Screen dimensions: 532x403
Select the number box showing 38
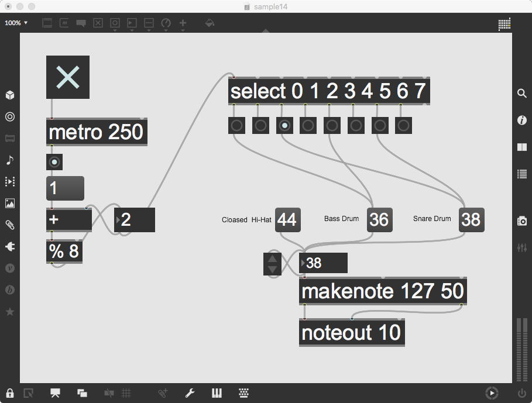click(x=323, y=263)
